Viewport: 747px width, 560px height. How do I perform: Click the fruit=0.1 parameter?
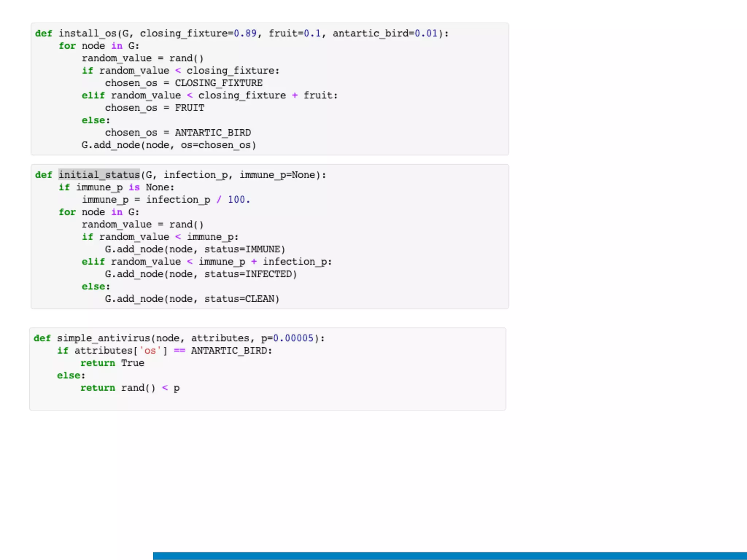pyautogui.click(x=295, y=34)
